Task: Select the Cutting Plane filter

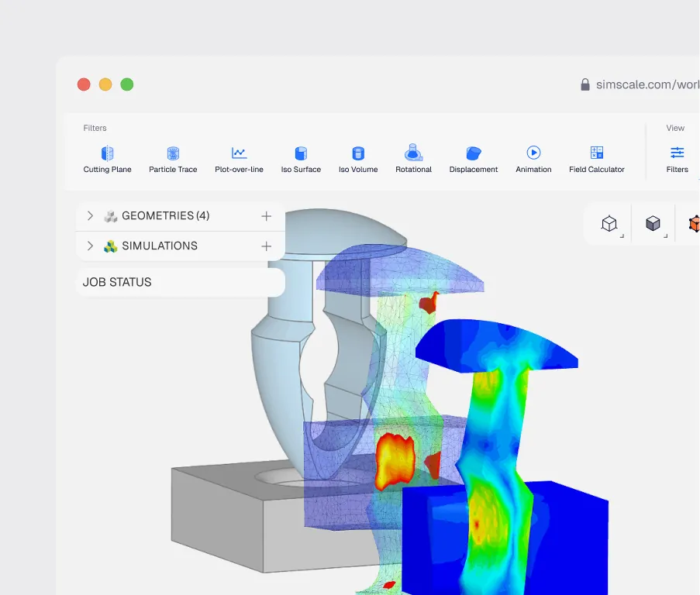Action: [107, 160]
